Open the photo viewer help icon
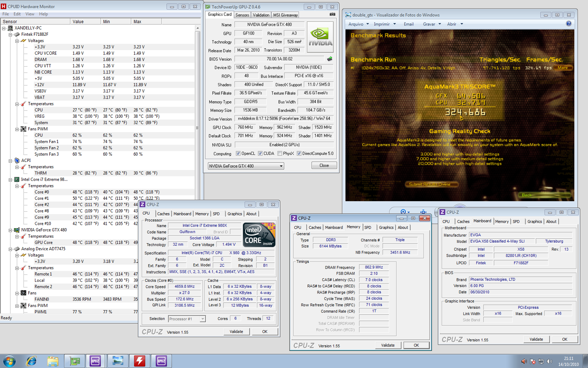Screen dimensions: 588x368 click(x=569, y=24)
